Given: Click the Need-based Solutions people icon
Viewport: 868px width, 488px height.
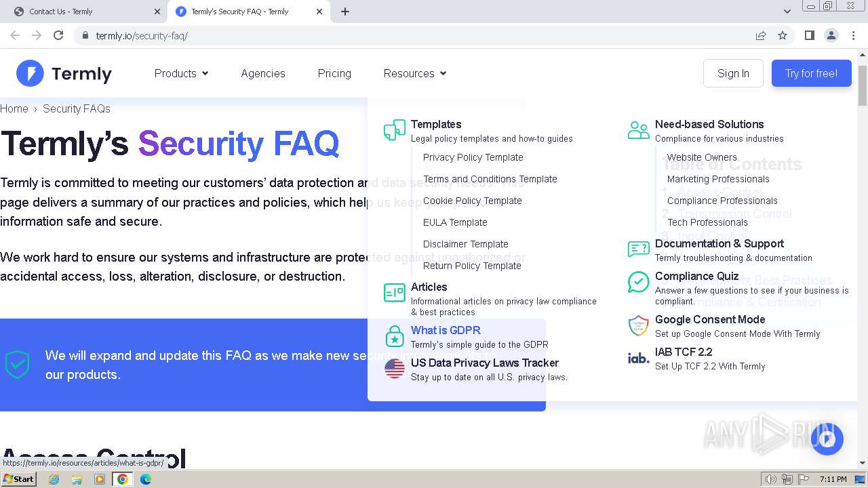Looking at the screenshot, I should pos(638,130).
